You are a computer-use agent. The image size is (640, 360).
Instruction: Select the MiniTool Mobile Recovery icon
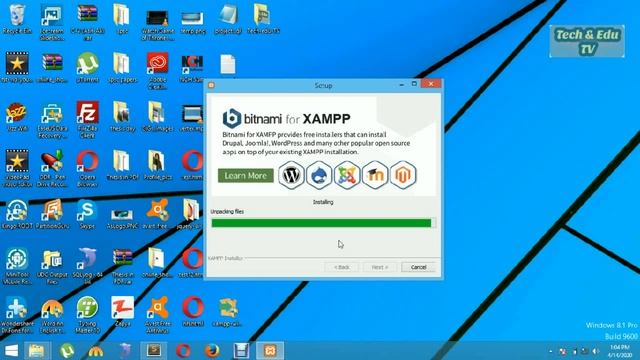pyautogui.click(x=17, y=266)
